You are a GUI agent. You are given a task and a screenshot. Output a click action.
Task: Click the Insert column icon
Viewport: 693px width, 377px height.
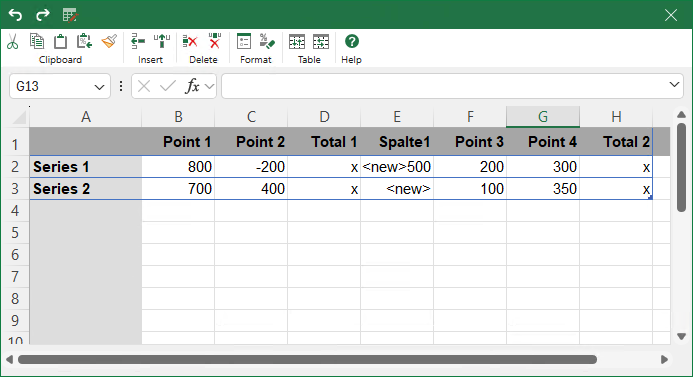[162, 41]
